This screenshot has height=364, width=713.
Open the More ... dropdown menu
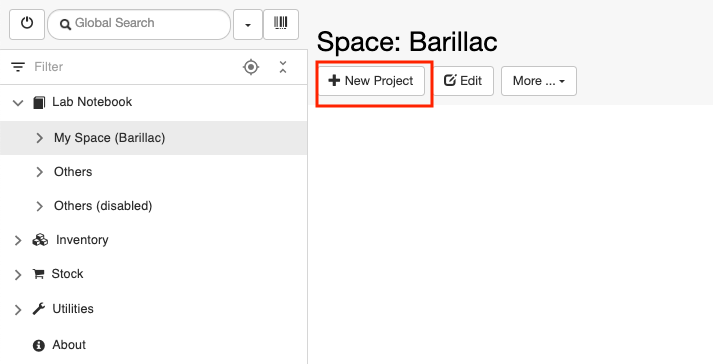pos(539,81)
